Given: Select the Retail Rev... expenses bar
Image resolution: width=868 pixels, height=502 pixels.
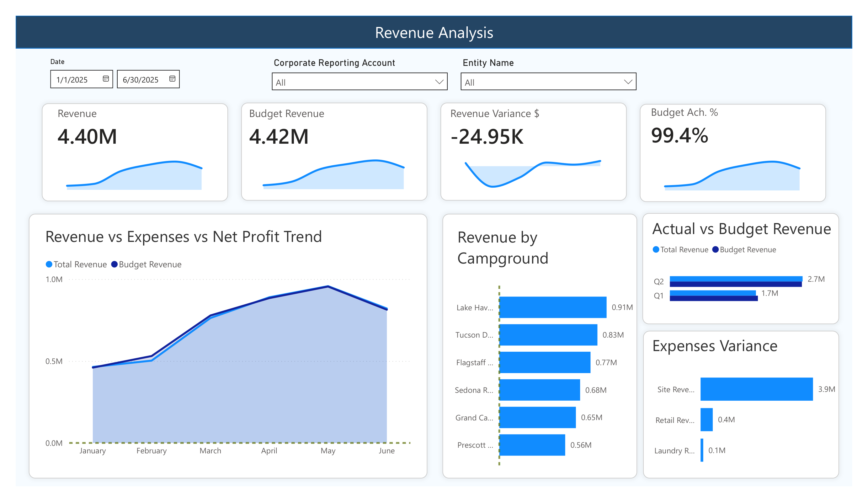Looking at the screenshot, I should pyautogui.click(x=706, y=420).
